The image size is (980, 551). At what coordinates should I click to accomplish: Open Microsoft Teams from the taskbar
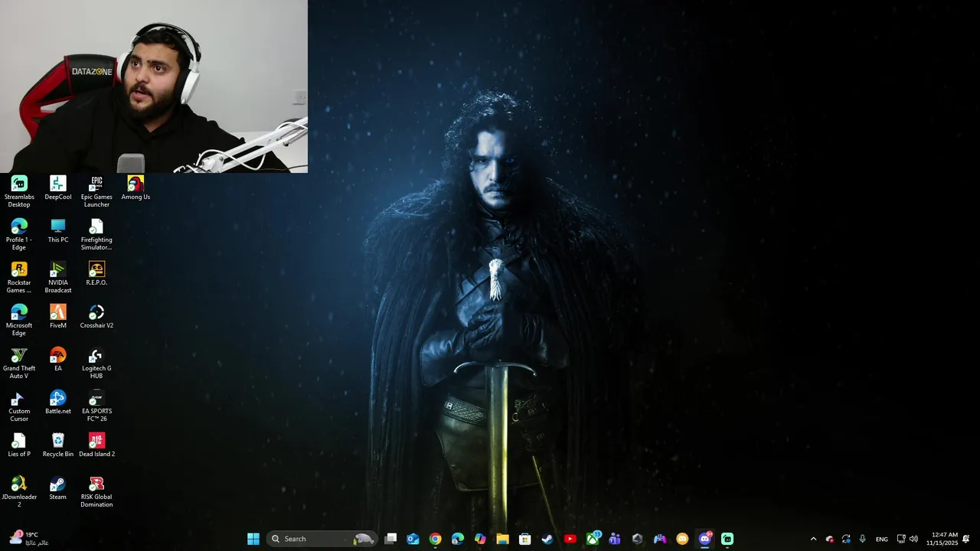tap(615, 539)
